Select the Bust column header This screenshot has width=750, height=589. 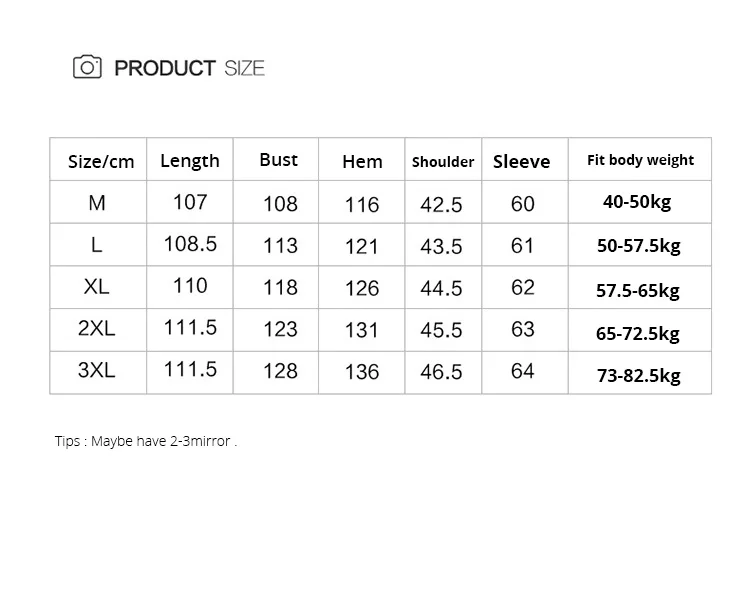(x=278, y=160)
